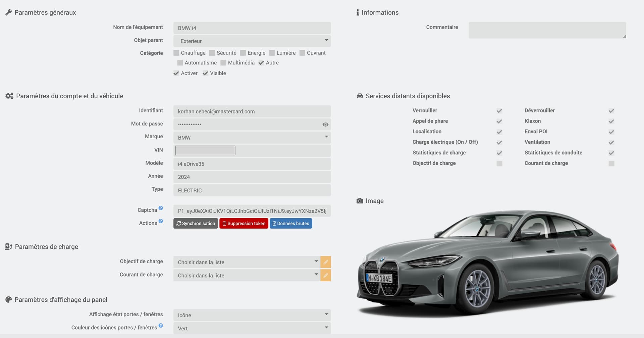Toggle the Déverrouiller service checkbox
Image resolution: width=644 pixels, height=338 pixels.
611,111
